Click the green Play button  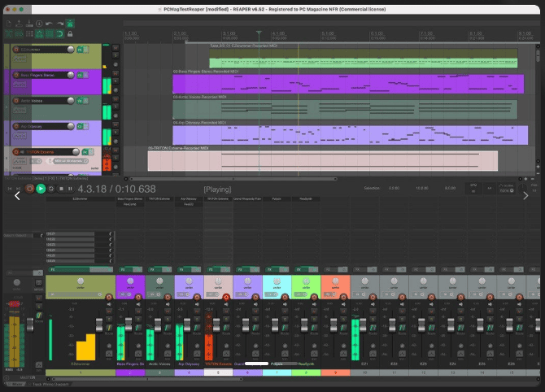coord(41,189)
